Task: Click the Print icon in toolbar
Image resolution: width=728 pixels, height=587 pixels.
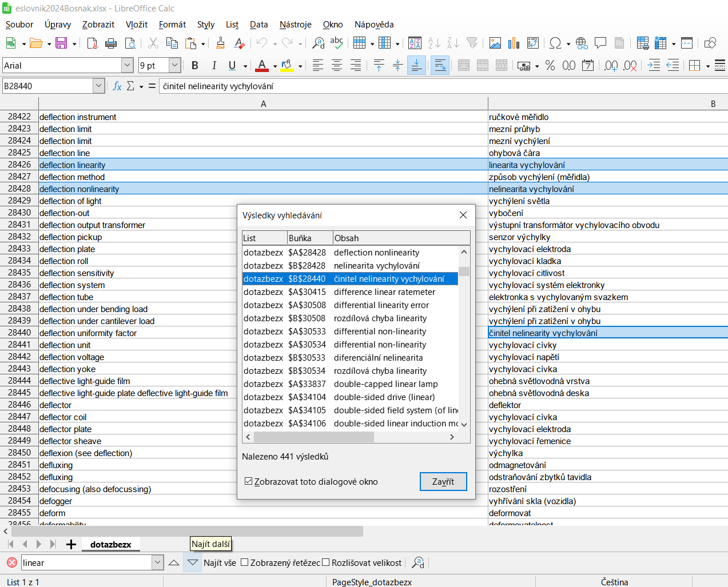Action: pyautogui.click(x=112, y=43)
